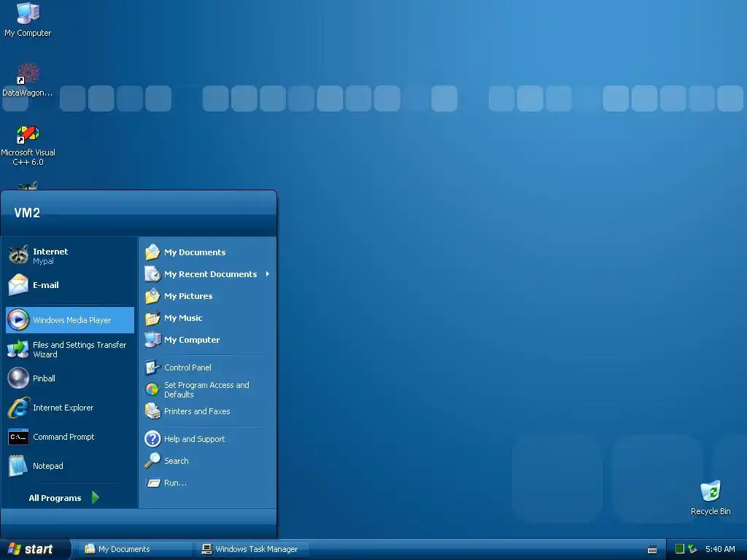This screenshot has height=560, width=747.
Task: Click the green CPU usage tray icon
Action: click(x=680, y=549)
